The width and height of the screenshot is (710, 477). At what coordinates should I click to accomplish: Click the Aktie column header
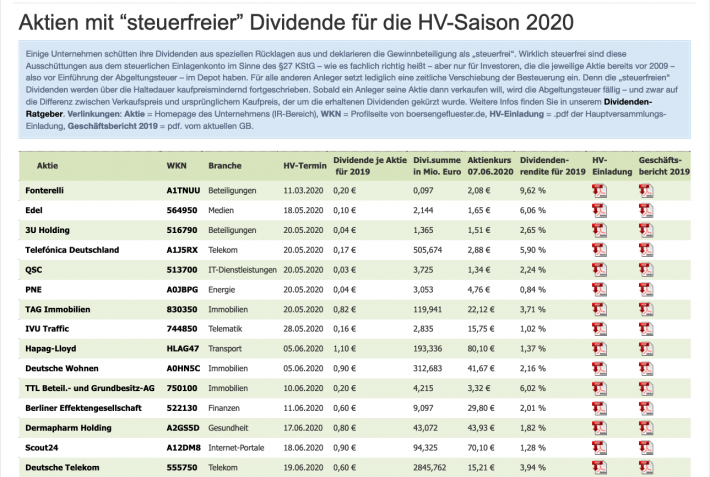(x=47, y=166)
